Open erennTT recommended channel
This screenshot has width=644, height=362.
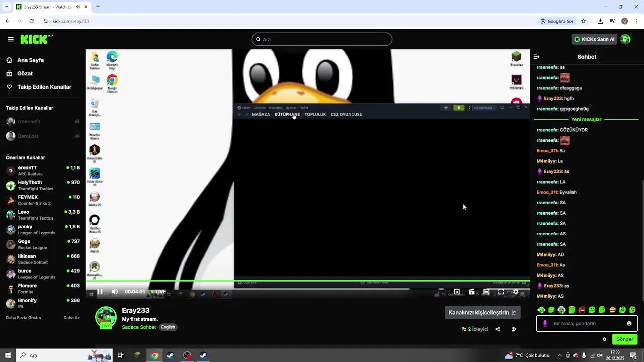[43, 170]
